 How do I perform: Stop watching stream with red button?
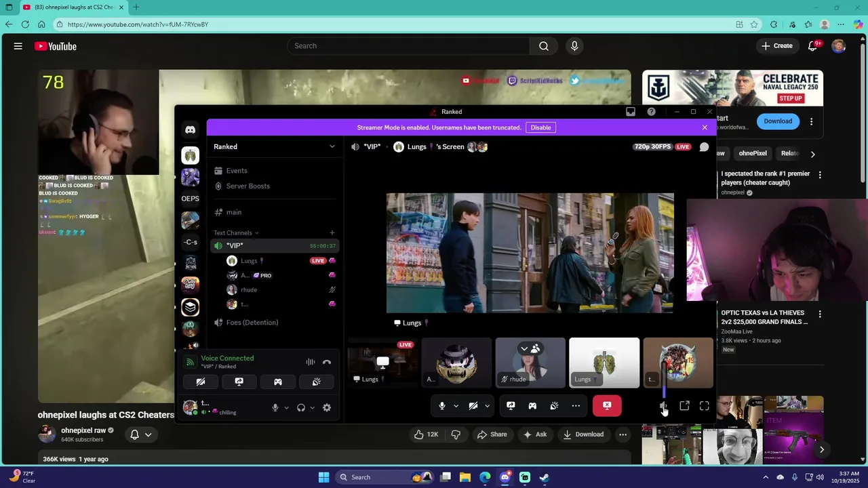[x=607, y=406]
